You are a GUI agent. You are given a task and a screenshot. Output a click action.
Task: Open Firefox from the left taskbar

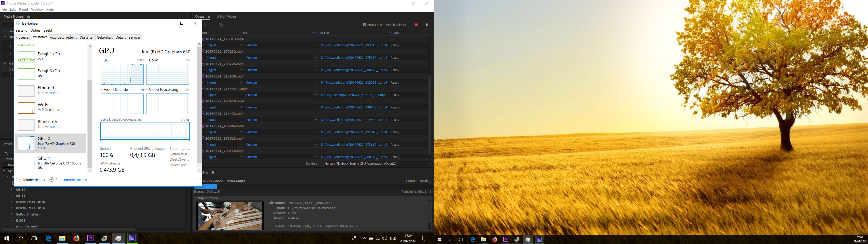tap(76, 238)
